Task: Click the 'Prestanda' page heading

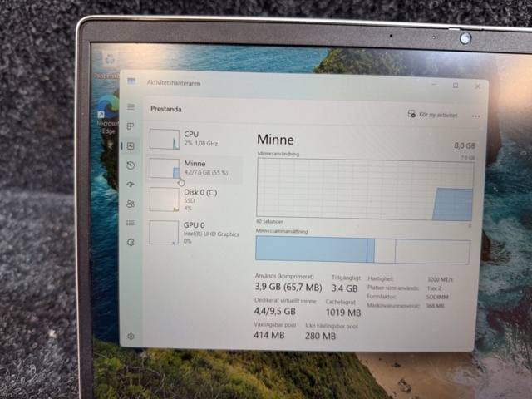Action: pos(166,109)
